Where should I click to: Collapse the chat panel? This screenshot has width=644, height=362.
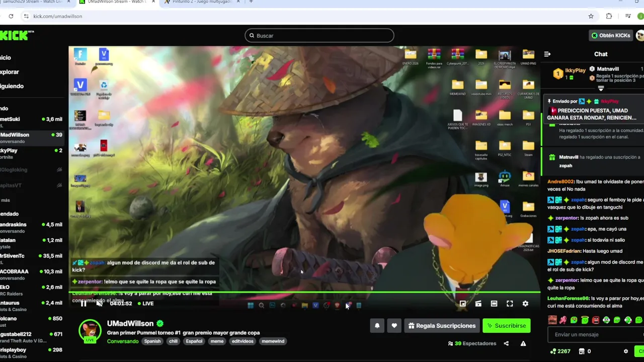[x=547, y=54]
